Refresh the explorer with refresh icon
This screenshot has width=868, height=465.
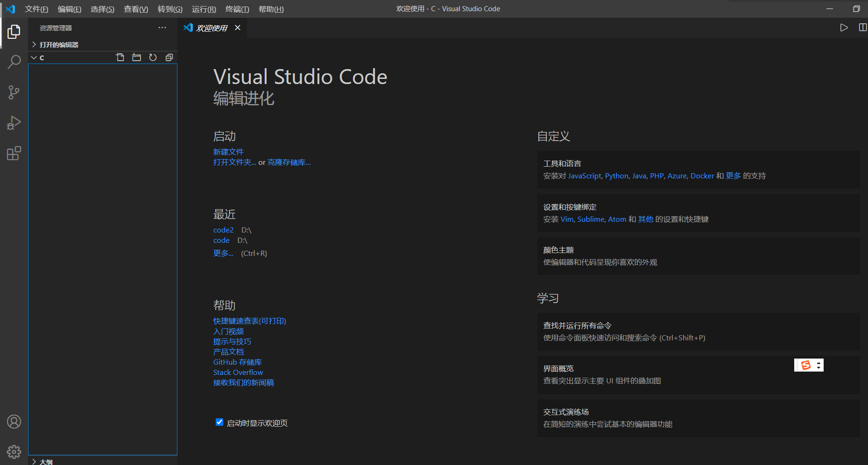(153, 57)
